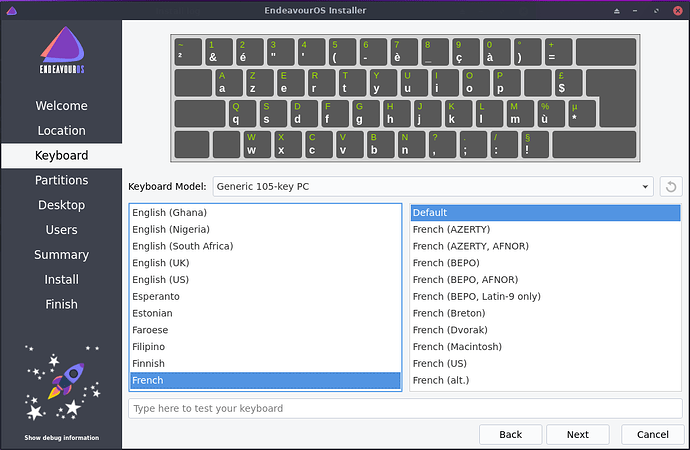Go to the Desktop step
Screen dimensions: 690x450
pos(62,205)
